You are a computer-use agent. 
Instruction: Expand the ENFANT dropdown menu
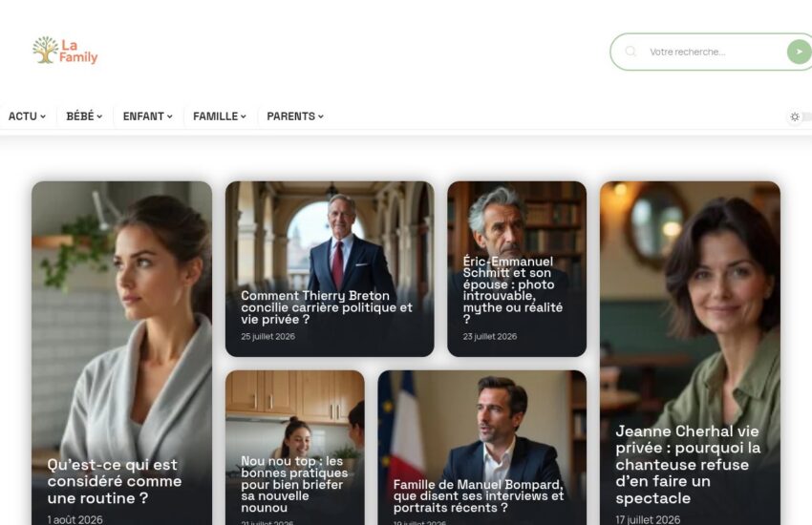pos(147,116)
